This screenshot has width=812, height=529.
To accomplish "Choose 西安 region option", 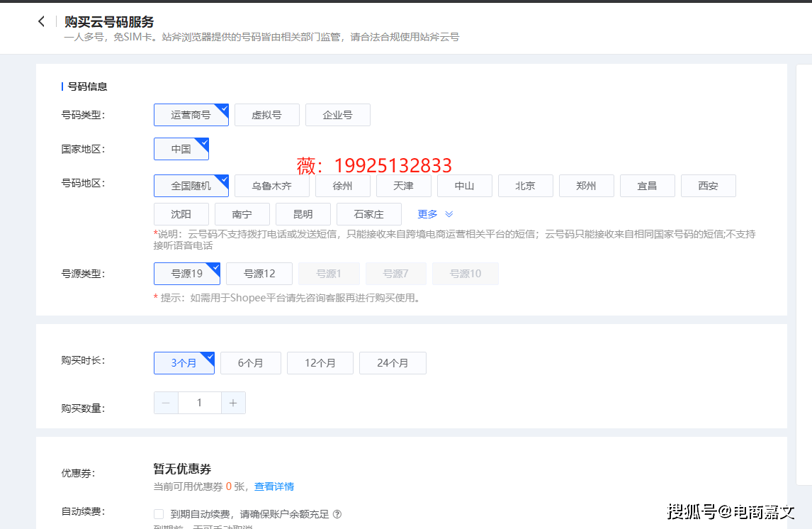I will click(708, 186).
